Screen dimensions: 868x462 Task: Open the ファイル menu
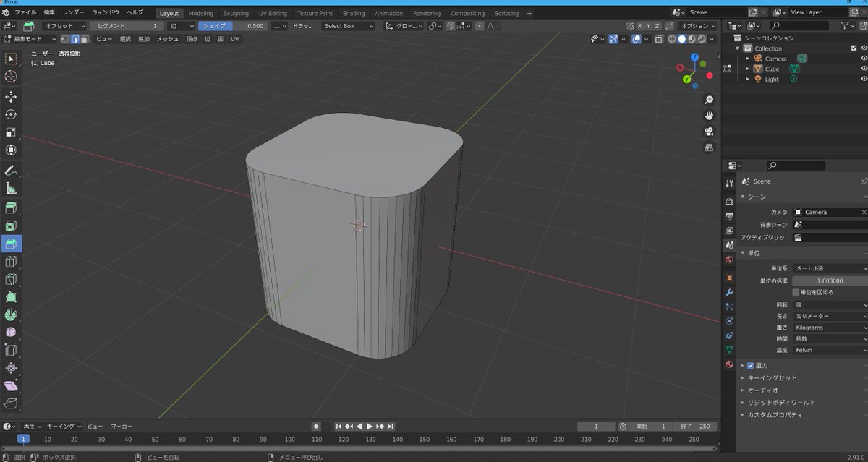25,12
